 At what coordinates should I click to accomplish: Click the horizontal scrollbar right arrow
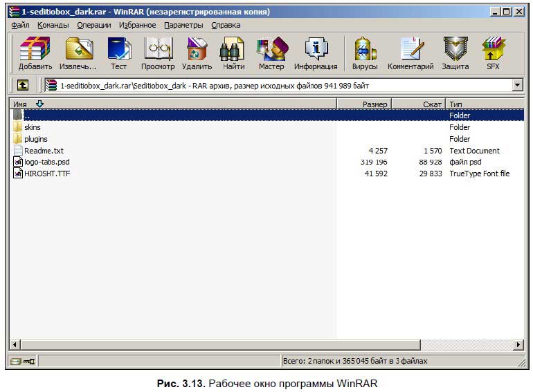(x=518, y=344)
